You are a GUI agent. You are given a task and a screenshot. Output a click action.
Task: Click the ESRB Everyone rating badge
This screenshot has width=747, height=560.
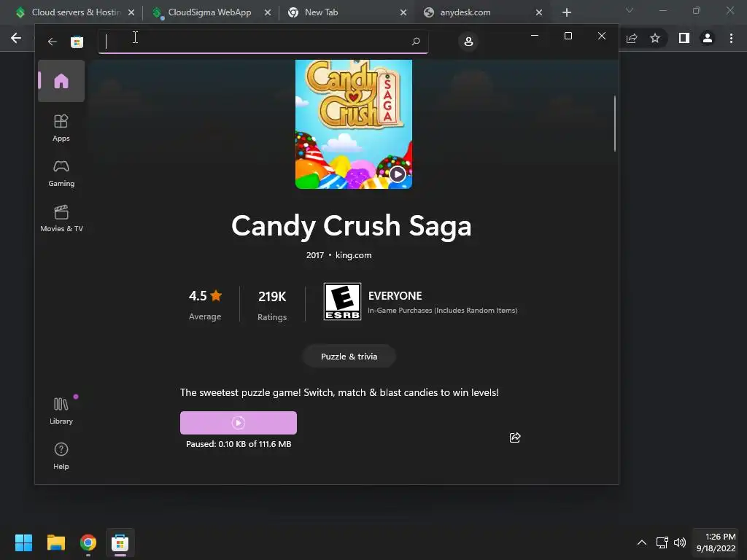(x=342, y=302)
